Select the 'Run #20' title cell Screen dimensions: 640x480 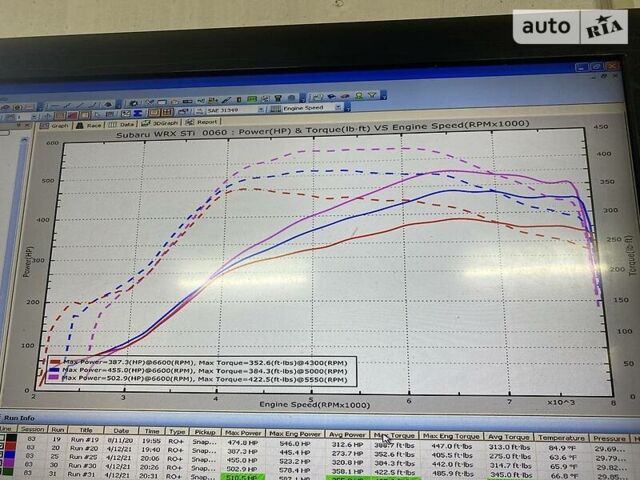click(84, 448)
